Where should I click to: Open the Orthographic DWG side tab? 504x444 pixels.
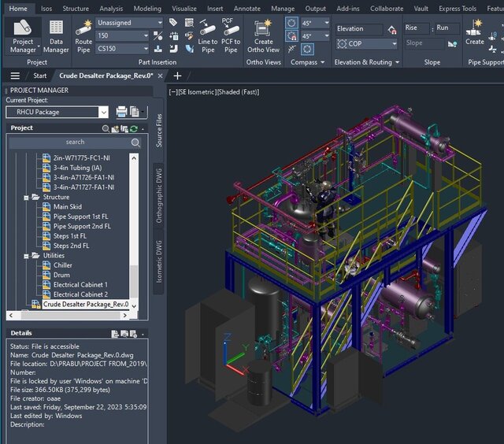point(159,195)
